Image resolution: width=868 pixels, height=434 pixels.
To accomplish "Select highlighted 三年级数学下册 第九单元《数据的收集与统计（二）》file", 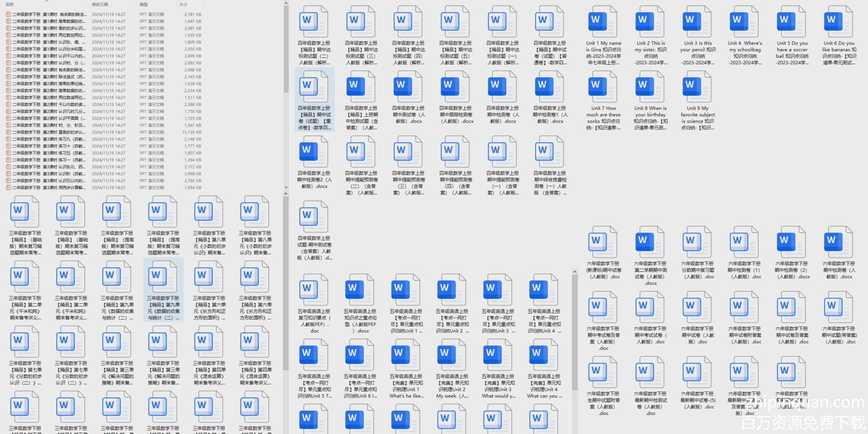I will (x=164, y=290).
